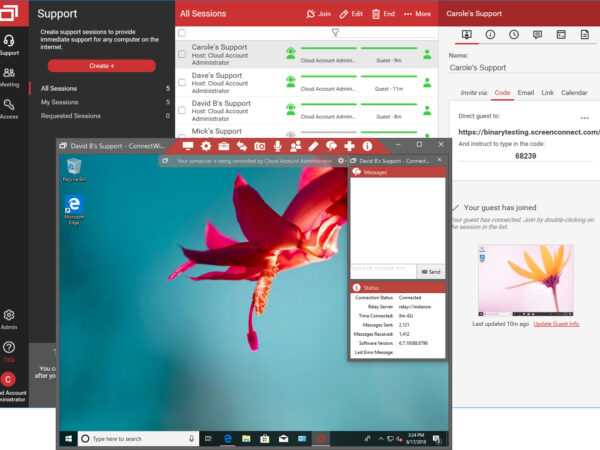600x450 pixels.
Task: Collapse the Status panel header
Action: (398, 287)
